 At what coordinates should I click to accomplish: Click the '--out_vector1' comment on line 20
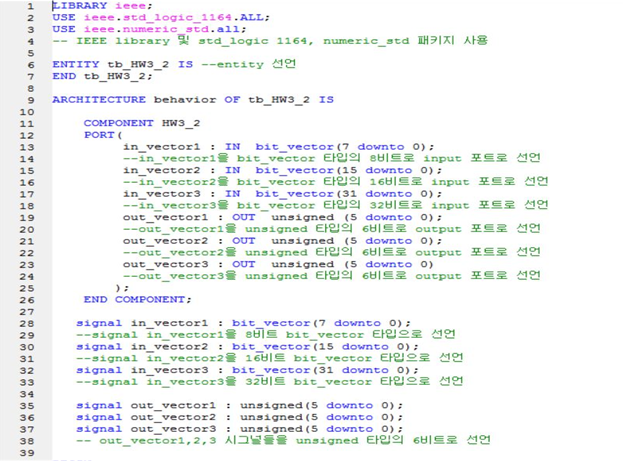click(x=332, y=228)
